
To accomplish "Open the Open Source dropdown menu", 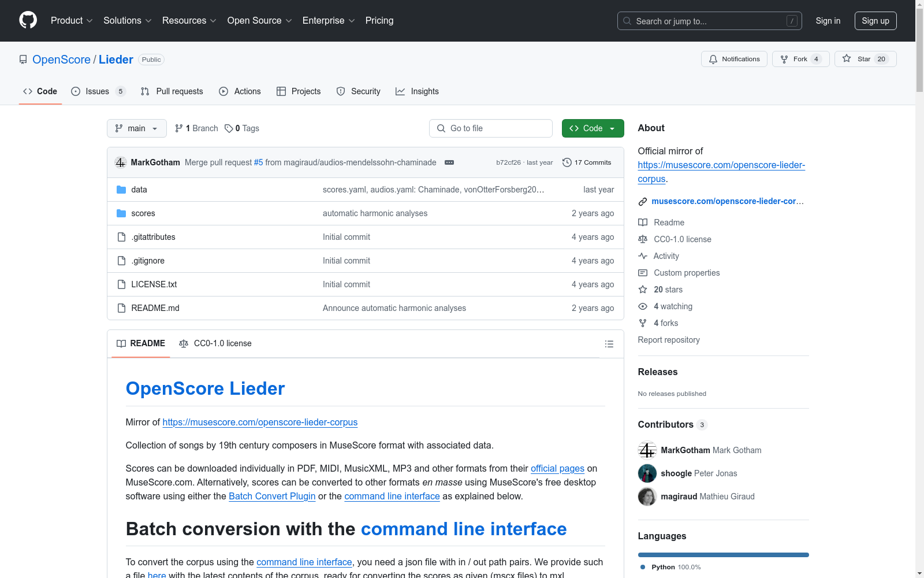I will click(260, 21).
